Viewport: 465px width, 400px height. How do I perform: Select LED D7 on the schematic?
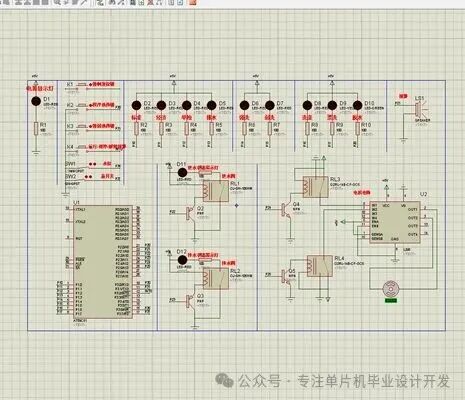(270, 105)
